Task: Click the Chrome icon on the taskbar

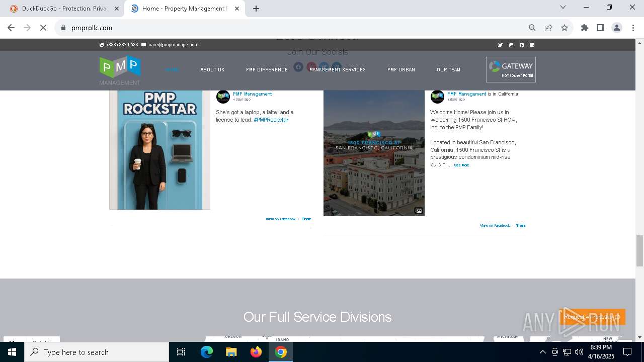Action: point(281,352)
